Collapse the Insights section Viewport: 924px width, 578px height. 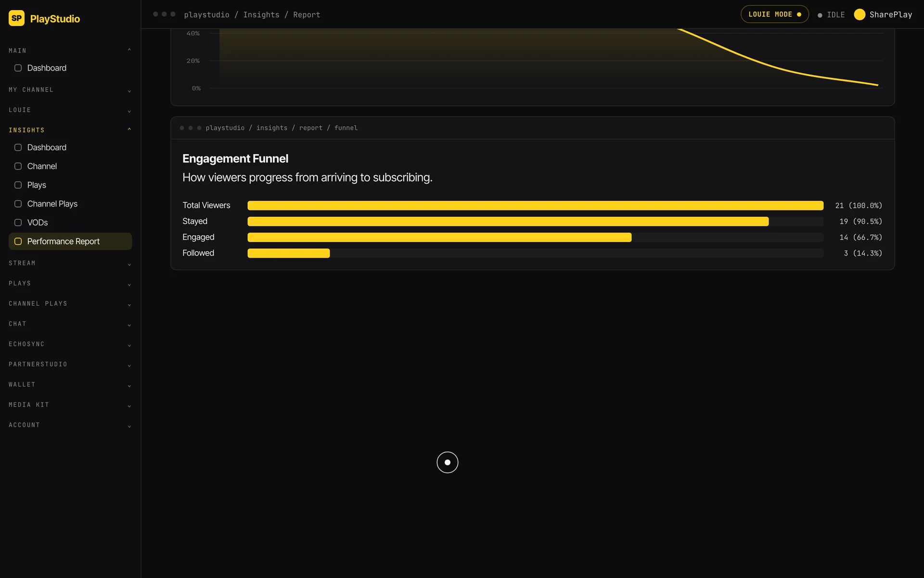[x=70, y=130]
